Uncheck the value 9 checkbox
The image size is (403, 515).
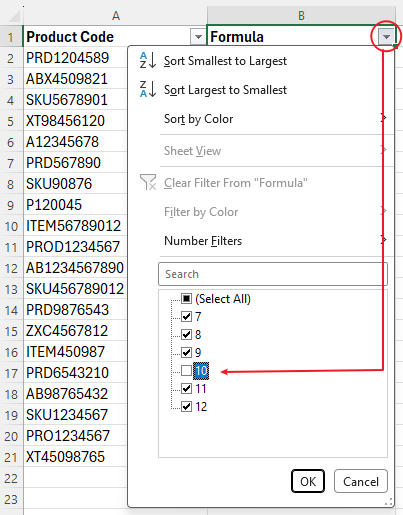click(x=186, y=352)
